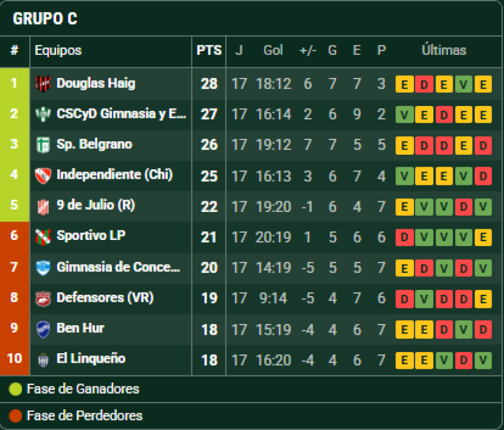
Task: Click the Fase de Ganadores green dot
Action: pyautogui.click(x=16, y=389)
